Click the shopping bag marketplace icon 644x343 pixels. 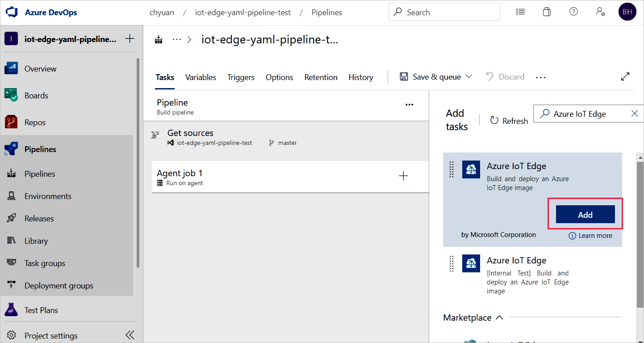(547, 12)
